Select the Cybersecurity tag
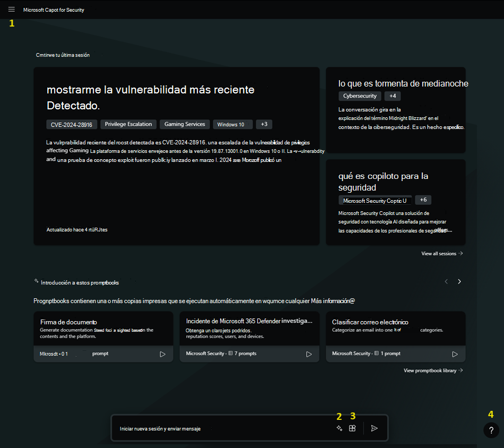The width and height of the screenshot is (504, 448). tap(359, 96)
